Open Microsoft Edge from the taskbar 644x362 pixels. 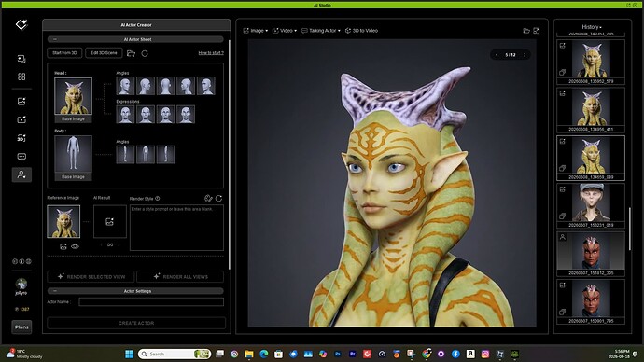pos(264,354)
